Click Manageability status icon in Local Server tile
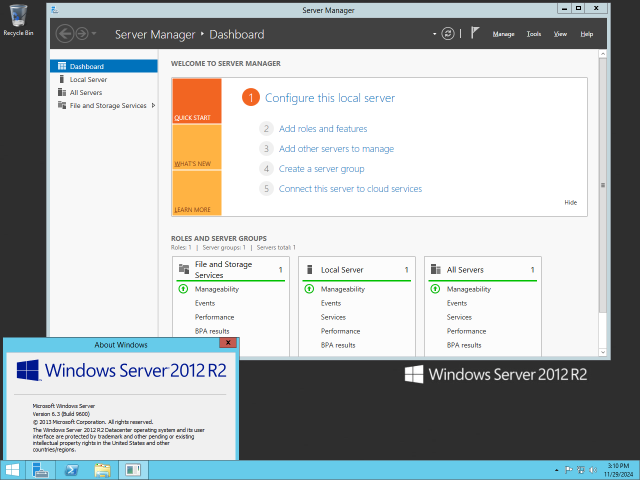 point(309,289)
